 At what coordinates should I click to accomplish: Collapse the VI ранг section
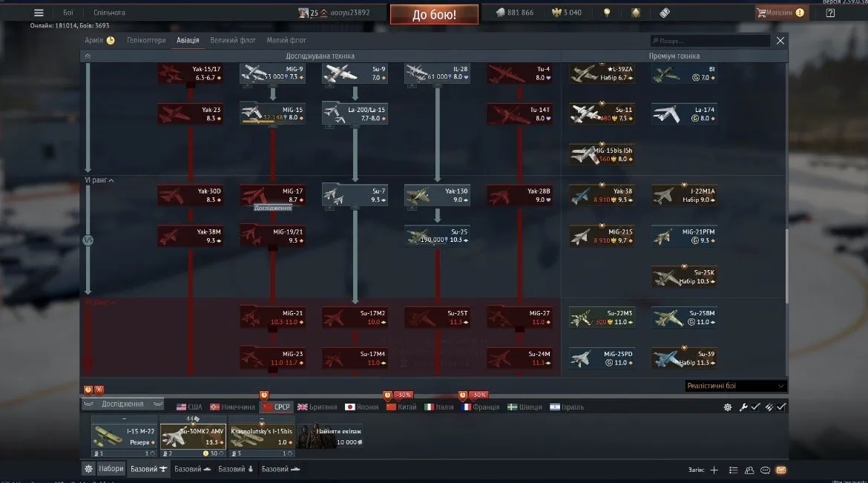pos(99,180)
